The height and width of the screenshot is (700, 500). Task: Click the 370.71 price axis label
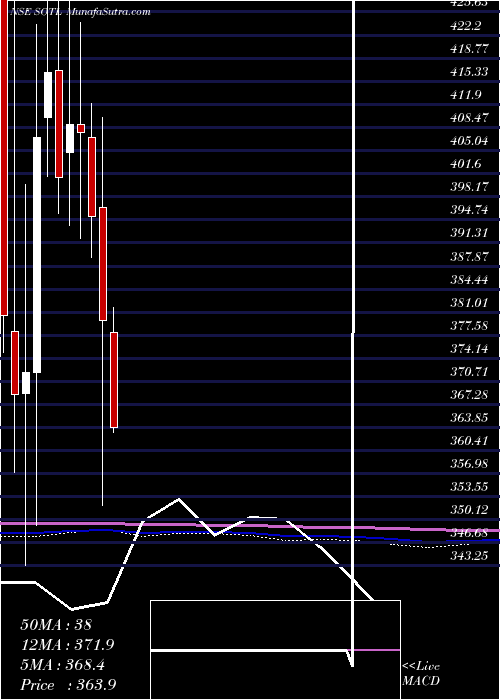coord(469,372)
